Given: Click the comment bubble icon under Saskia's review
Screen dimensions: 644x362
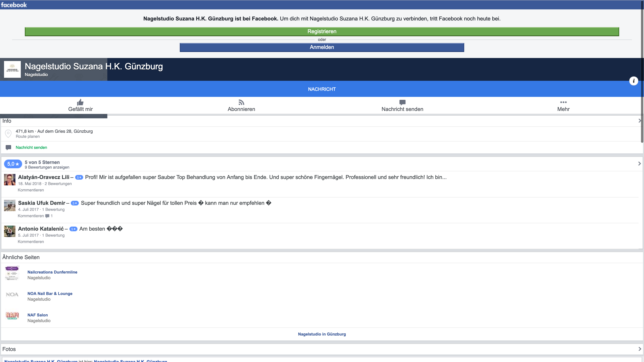Looking at the screenshot, I should 47,216.
